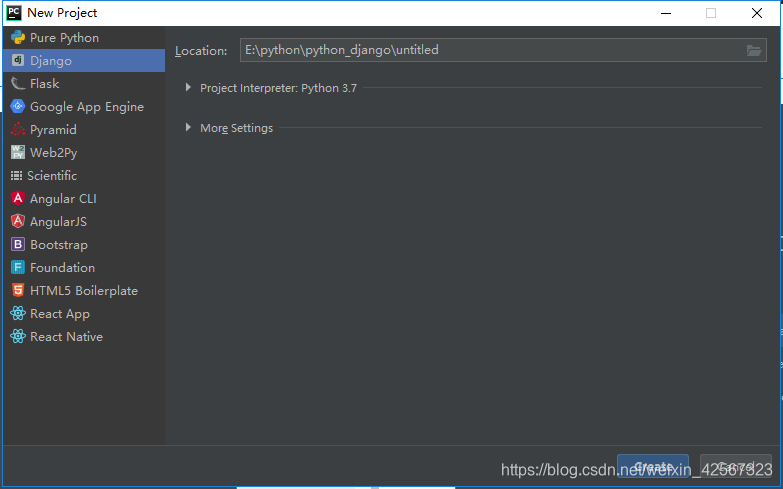The image size is (783, 489).
Task: Click the Cancel button
Action: 736,467
